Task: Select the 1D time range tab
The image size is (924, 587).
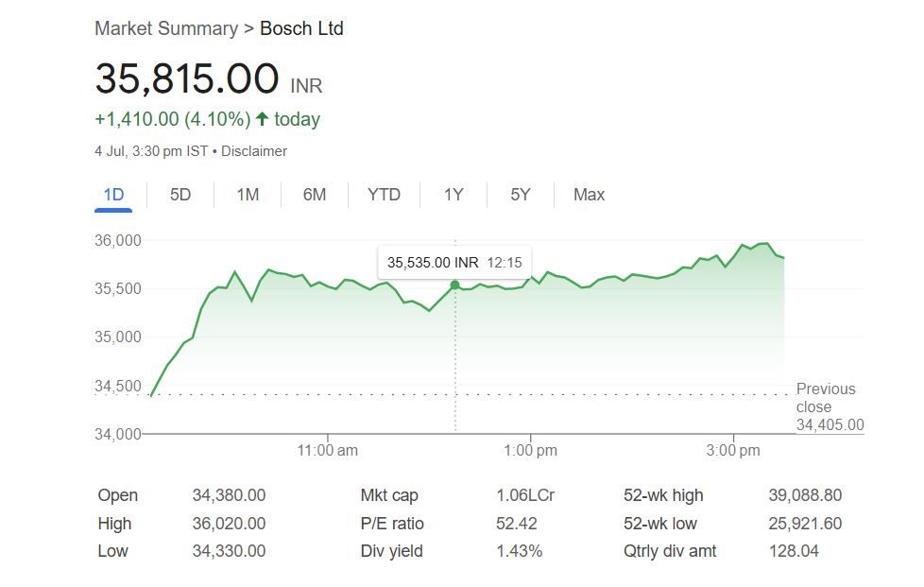Action: [113, 195]
